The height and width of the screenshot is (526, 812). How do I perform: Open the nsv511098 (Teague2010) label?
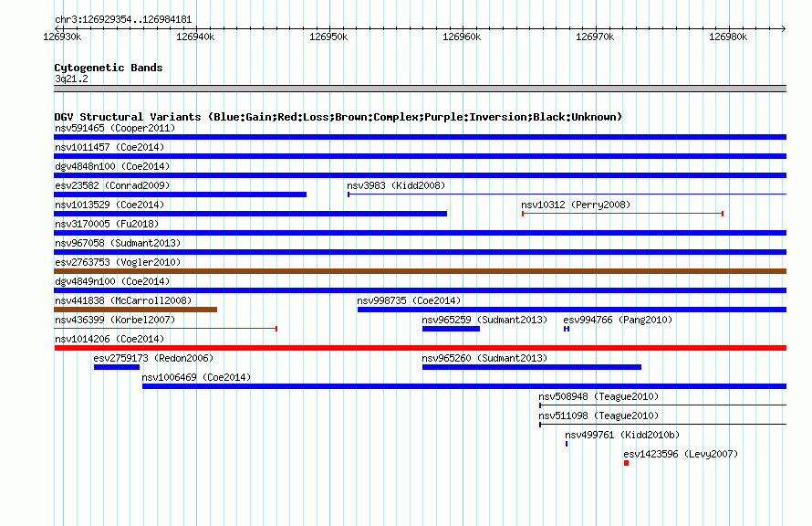[599, 416]
